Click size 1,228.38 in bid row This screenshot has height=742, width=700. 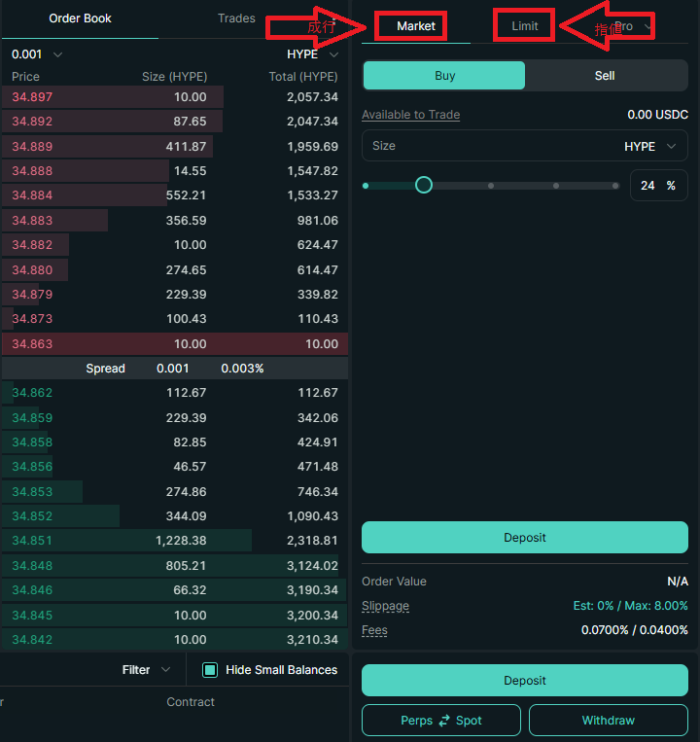click(181, 541)
